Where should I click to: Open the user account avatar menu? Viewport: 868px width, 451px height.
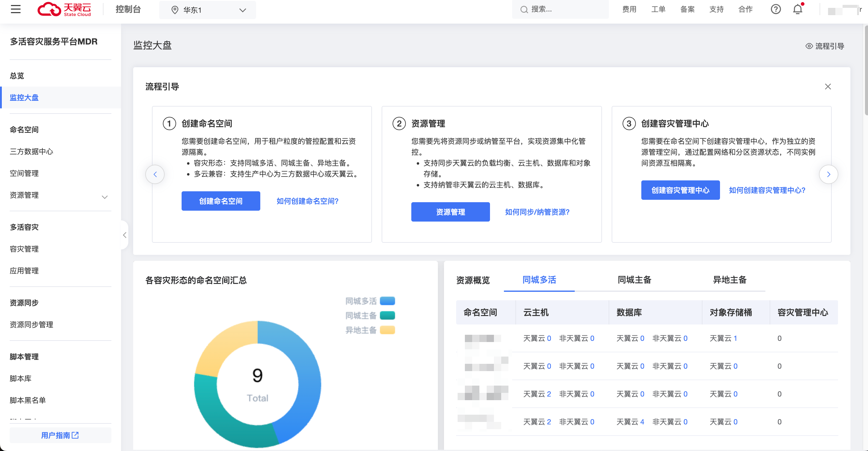(844, 10)
